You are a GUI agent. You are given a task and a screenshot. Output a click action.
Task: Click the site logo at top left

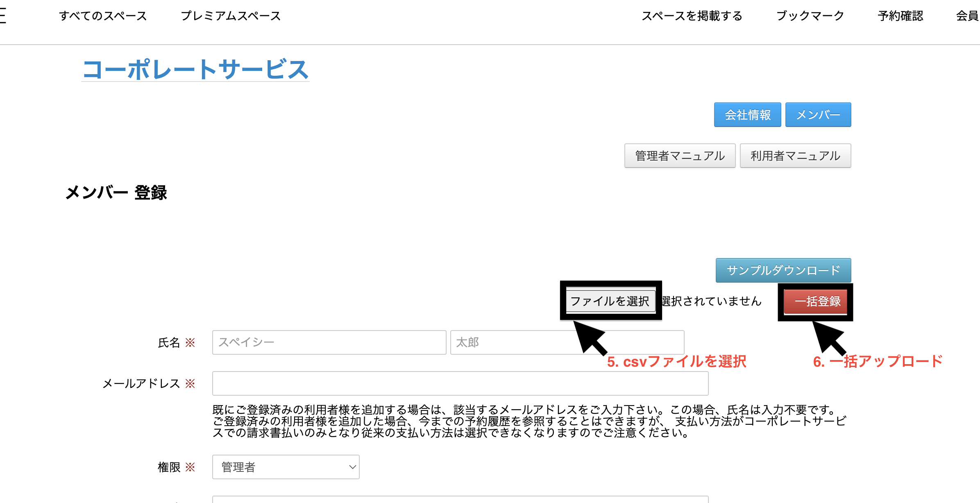4,16
